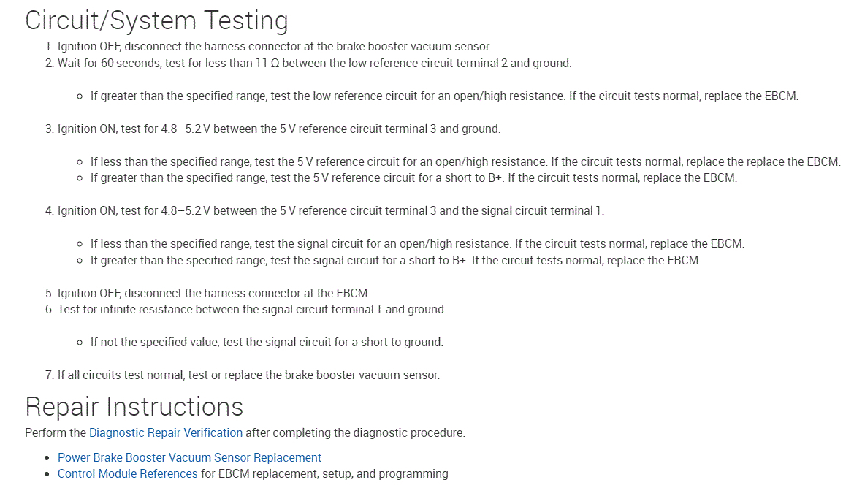Screen dimensions: 854x504
Task: Follow the Control Module References link
Action: (x=127, y=473)
